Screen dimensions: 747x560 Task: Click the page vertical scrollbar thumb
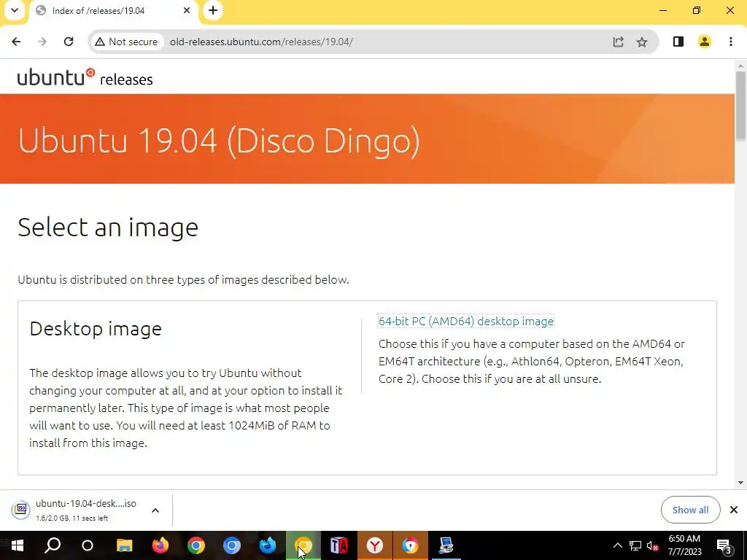[740, 106]
